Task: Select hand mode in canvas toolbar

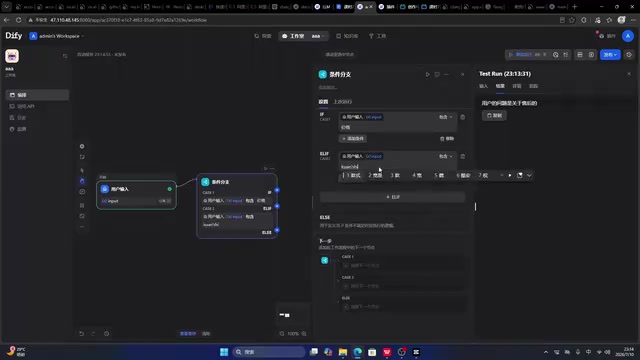Action: pyautogui.click(x=82, y=181)
